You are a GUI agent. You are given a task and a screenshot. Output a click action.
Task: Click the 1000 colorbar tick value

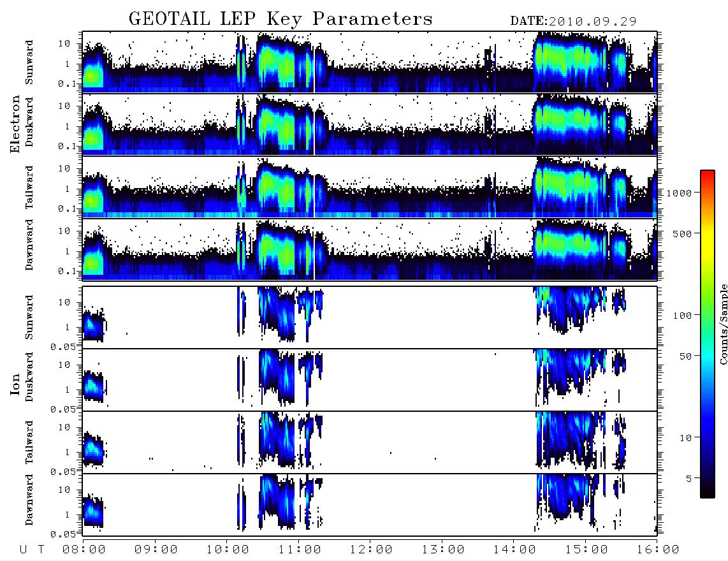click(x=680, y=193)
